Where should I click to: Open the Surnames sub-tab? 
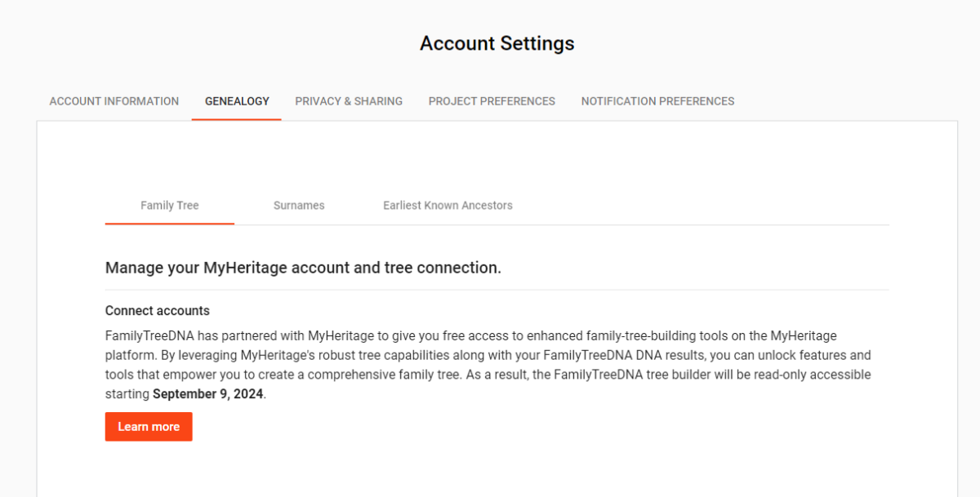(x=299, y=206)
